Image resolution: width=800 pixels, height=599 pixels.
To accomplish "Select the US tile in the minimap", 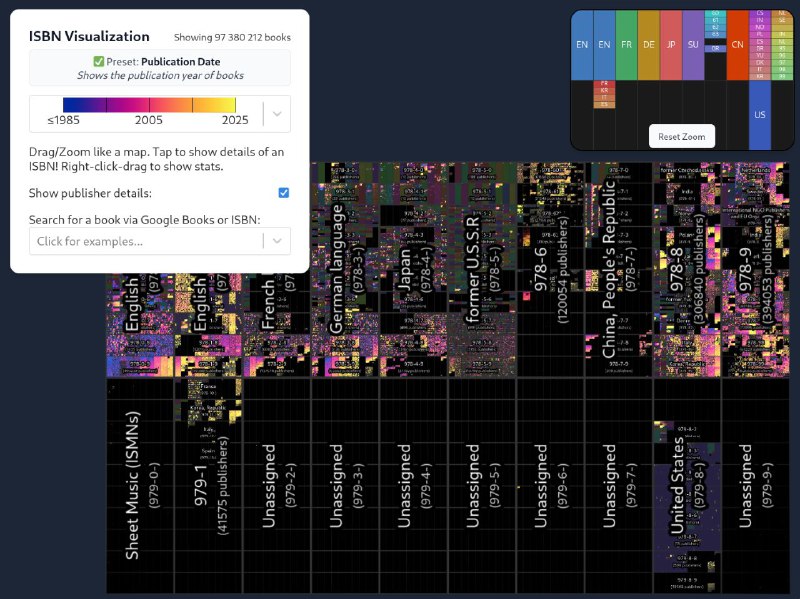I will (x=760, y=114).
